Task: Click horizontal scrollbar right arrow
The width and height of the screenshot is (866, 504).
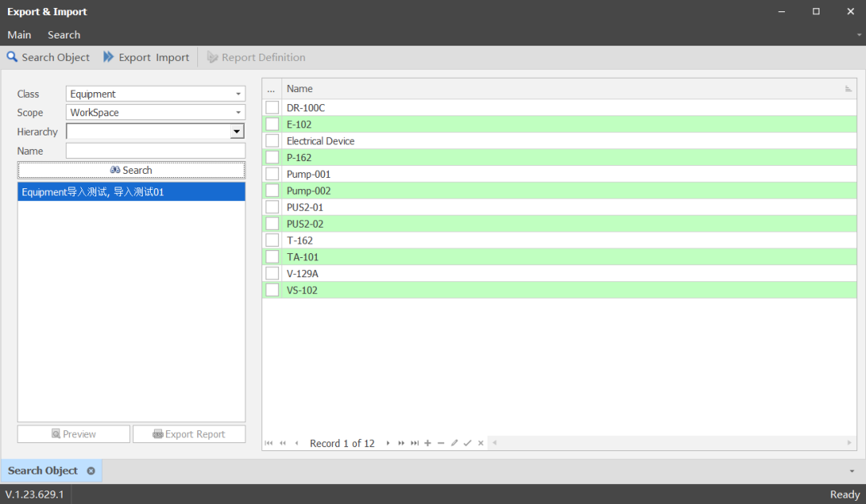Action: coord(849,443)
